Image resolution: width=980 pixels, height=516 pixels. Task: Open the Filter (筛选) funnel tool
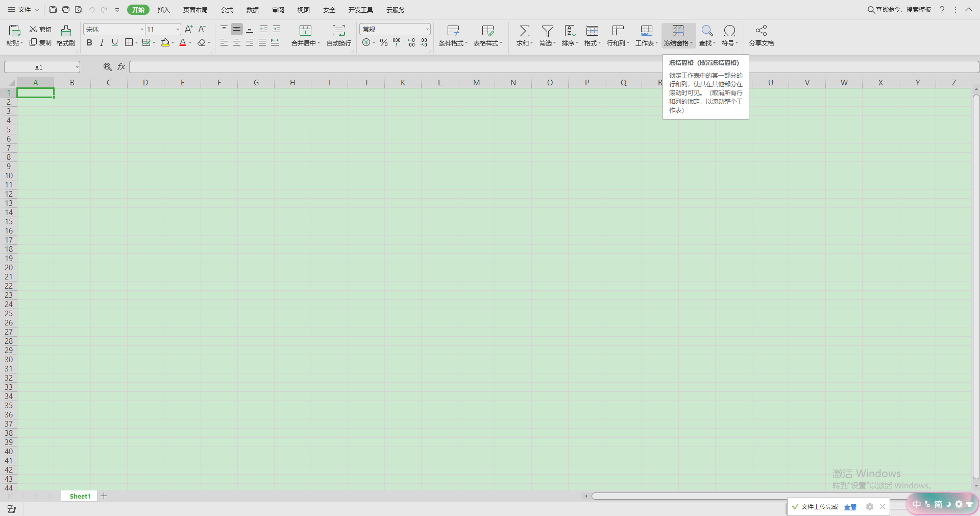coord(547,31)
